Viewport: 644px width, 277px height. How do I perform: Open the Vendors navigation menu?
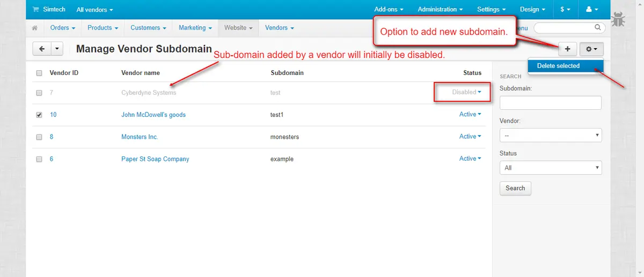279,28
